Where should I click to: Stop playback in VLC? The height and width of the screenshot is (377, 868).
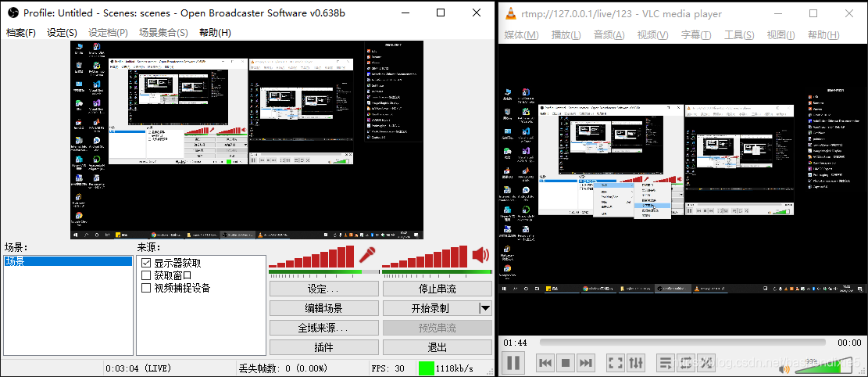565,363
